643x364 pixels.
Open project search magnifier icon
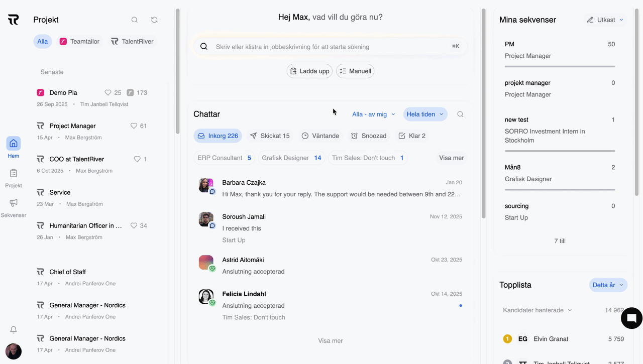[x=135, y=20]
